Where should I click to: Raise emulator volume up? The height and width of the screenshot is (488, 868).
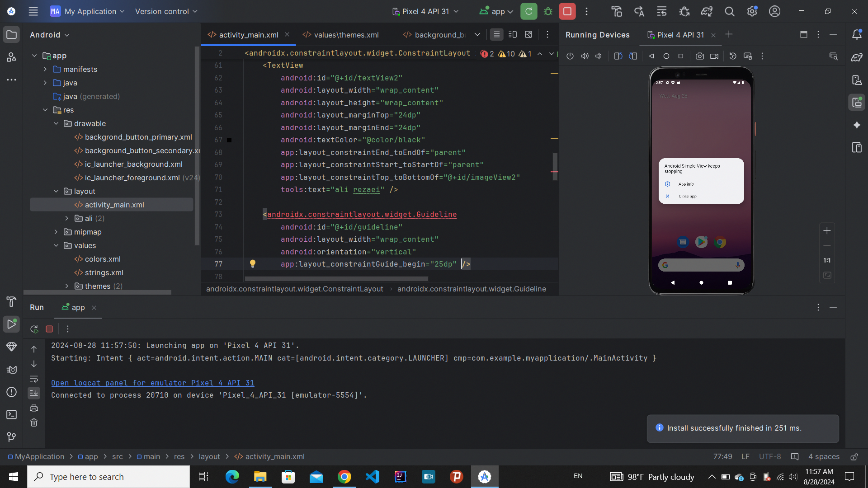pos(585,56)
